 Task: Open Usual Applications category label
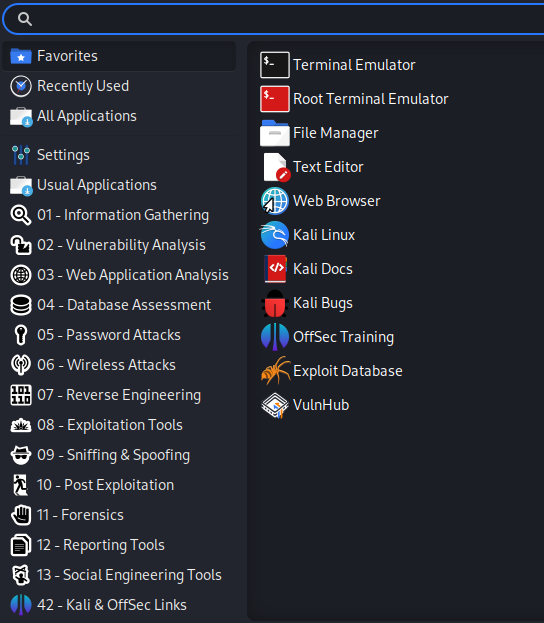(x=97, y=186)
